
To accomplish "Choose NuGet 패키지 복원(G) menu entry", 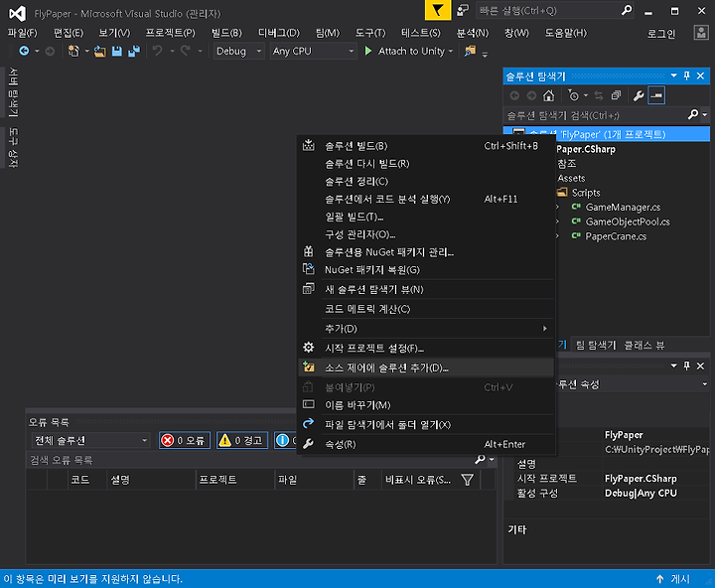I will point(426,269).
